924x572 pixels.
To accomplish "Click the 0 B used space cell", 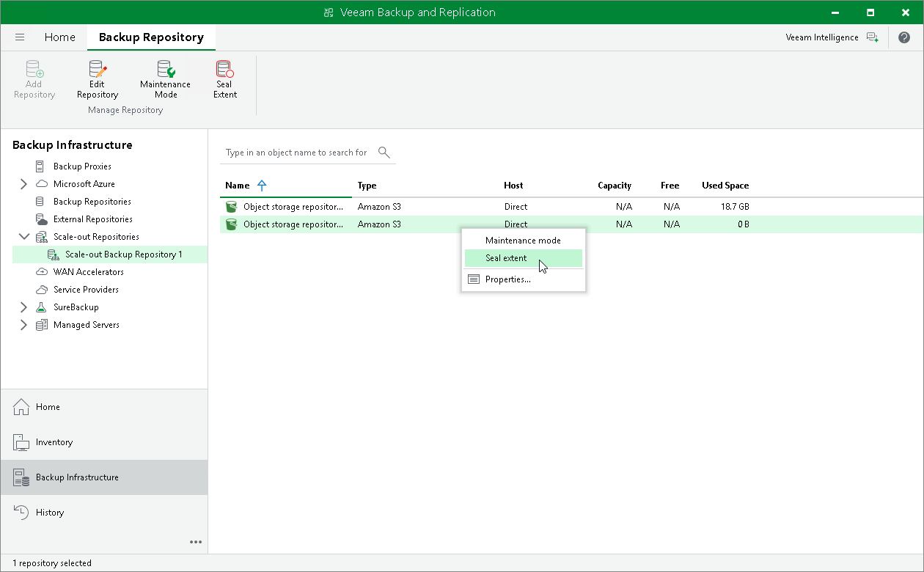I will coord(743,224).
